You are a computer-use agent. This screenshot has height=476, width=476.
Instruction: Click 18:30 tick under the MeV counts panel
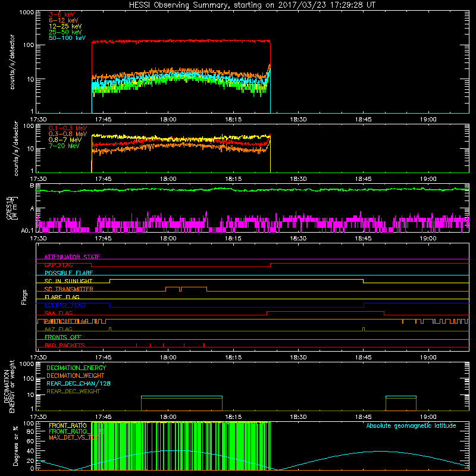pos(298,179)
